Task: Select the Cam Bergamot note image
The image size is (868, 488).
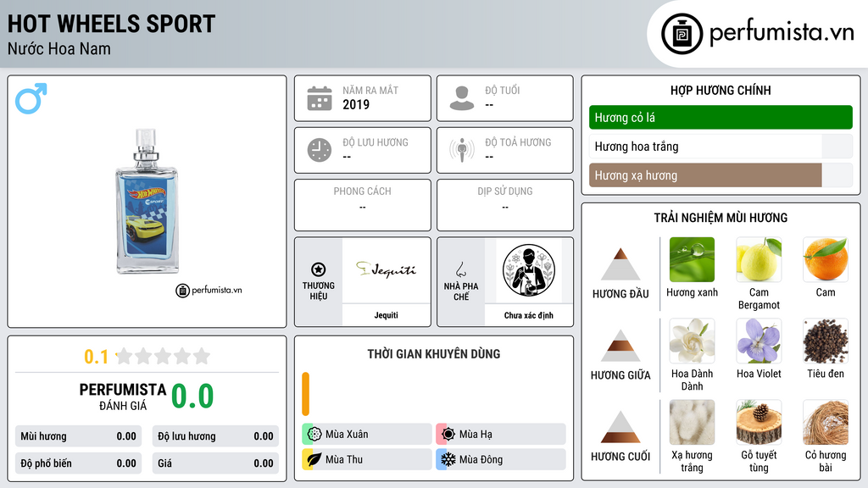Action: point(759,259)
